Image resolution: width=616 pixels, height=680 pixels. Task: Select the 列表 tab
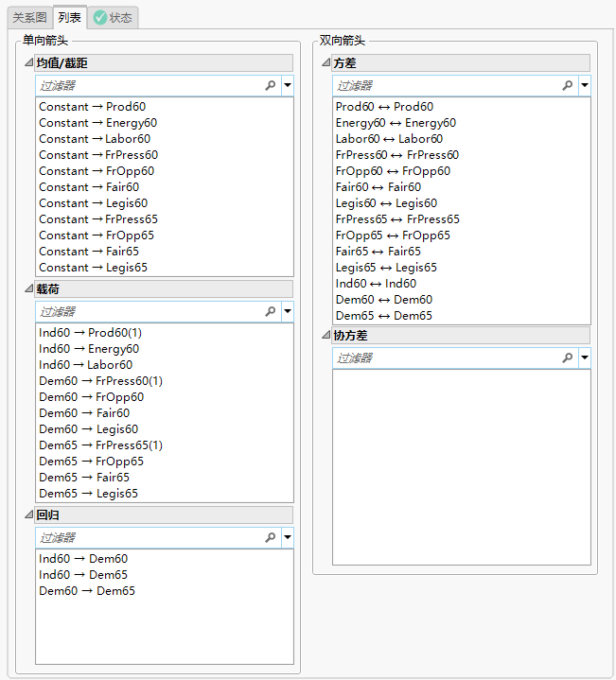[69, 17]
